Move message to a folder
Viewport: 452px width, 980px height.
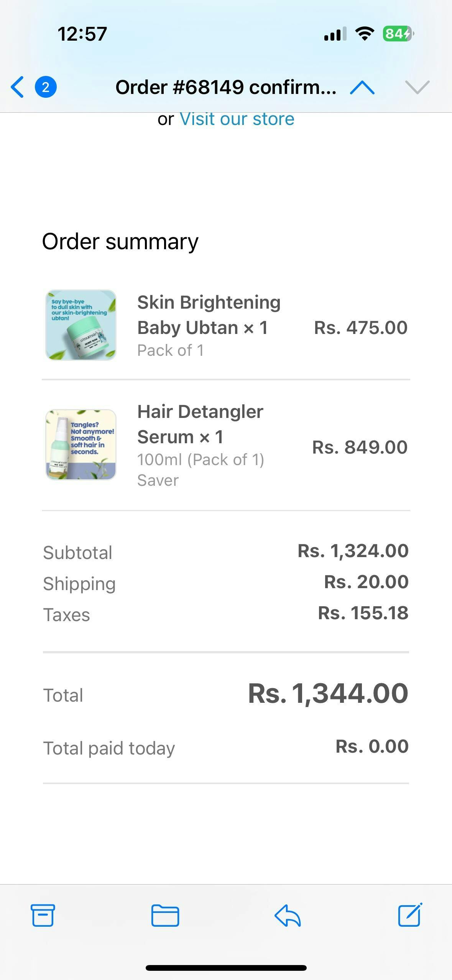[x=165, y=915]
